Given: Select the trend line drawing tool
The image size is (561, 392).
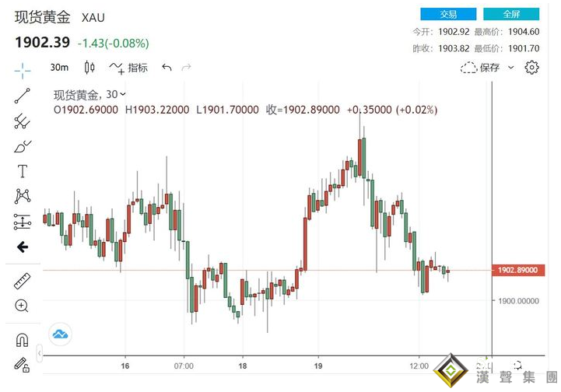Looking at the screenshot, I should [x=22, y=96].
